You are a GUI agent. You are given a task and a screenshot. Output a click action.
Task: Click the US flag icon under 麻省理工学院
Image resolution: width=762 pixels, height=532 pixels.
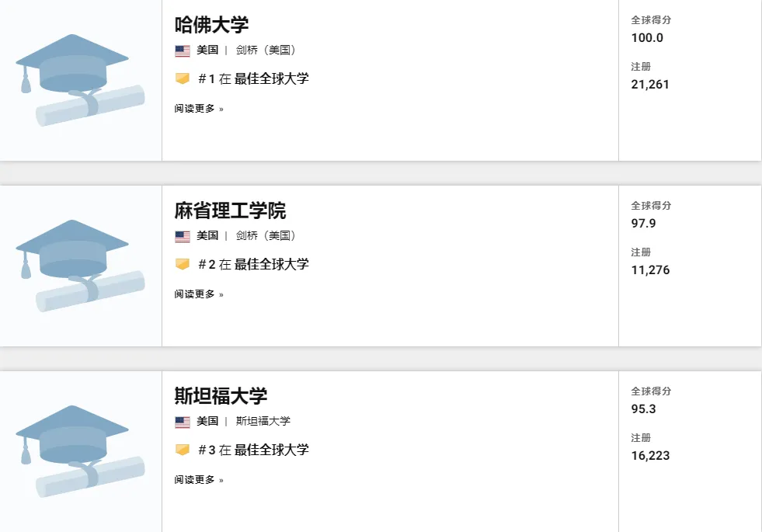(x=183, y=236)
